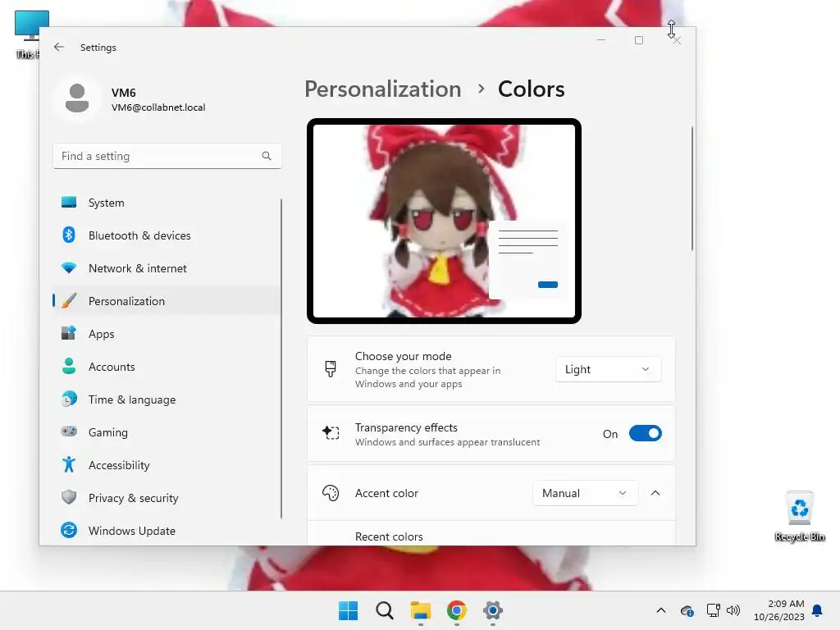Minimize the Settings window
The height and width of the screenshot is (630, 840).
click(x=601, y=40)
